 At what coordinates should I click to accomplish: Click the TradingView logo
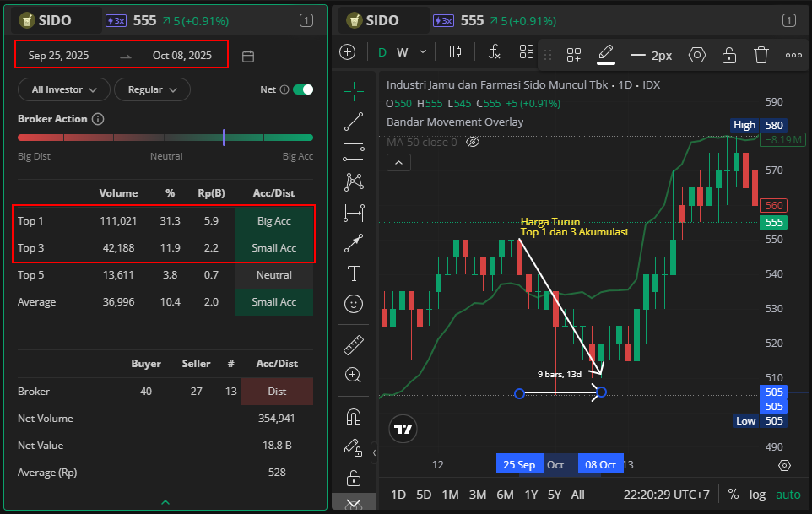(403, 429)
